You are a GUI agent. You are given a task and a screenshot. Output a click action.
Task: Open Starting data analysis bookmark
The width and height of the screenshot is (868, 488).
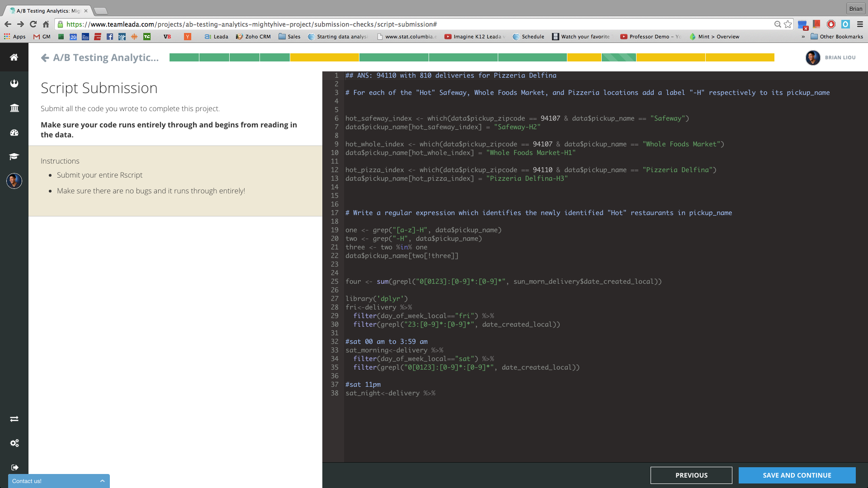click(338, 37)
